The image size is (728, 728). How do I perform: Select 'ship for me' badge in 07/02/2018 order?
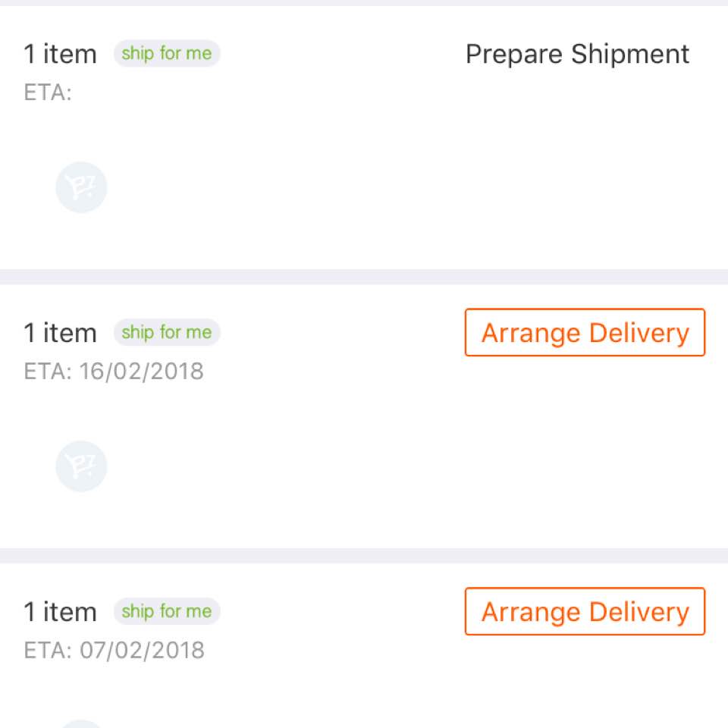pos(167,611)
